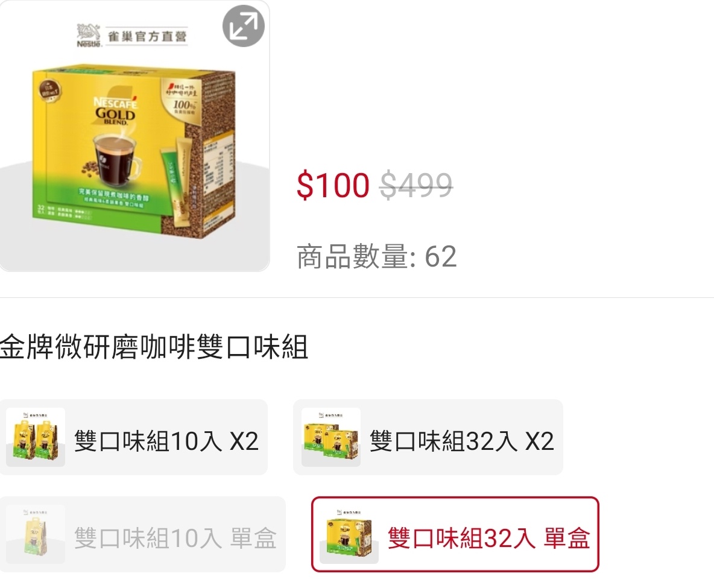The image size is (714, 588).
Task: Click the crossed-out $499 original price
Action: 416,185
